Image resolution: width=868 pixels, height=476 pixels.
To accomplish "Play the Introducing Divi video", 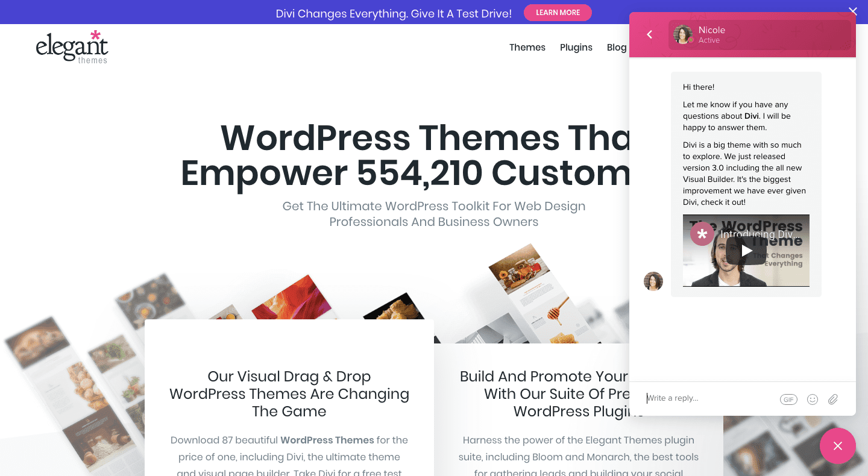I will 746,251.
